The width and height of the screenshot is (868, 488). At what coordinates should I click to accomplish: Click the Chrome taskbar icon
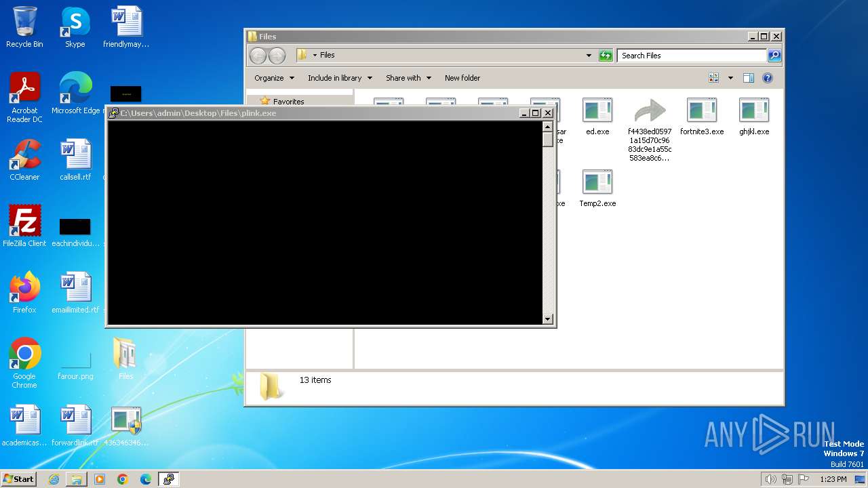123,479
